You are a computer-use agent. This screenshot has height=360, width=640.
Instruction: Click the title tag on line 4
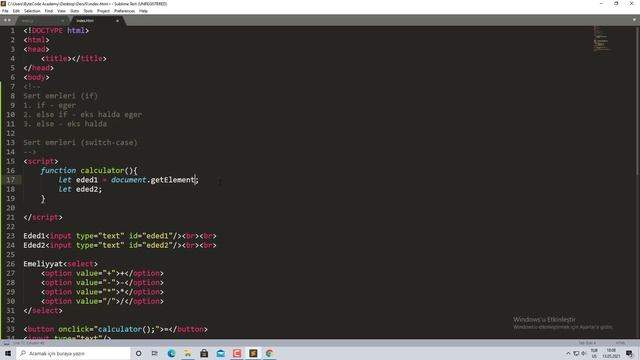coord(56,59)
